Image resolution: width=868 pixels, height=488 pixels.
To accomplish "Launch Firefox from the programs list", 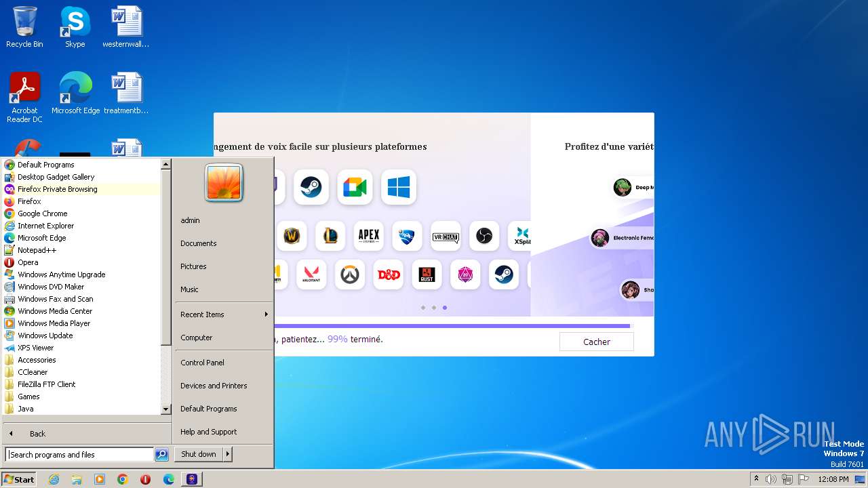I will click(x=81, y=201).
